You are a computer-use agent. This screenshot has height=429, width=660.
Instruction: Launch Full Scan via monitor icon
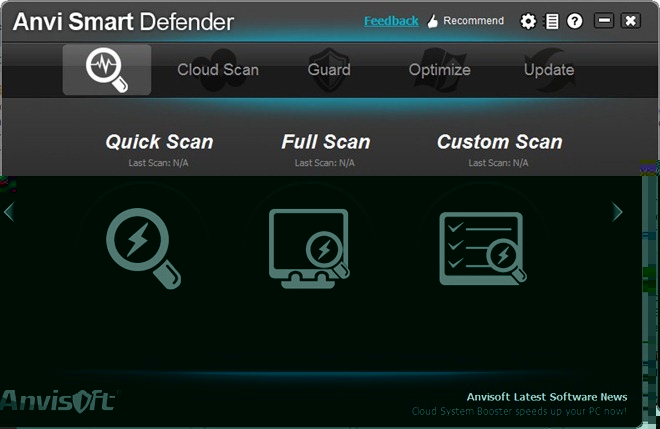pyautogui.click(x=309, y=248)
